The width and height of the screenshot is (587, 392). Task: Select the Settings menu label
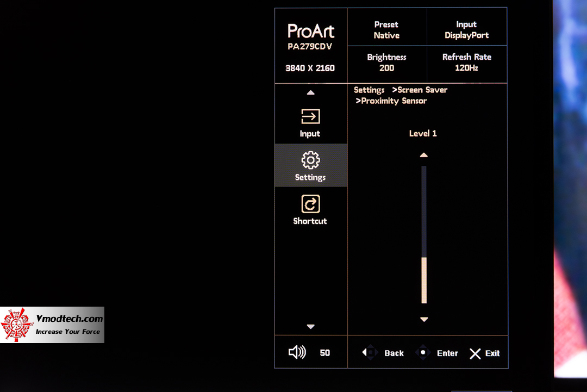click(310, 177)
